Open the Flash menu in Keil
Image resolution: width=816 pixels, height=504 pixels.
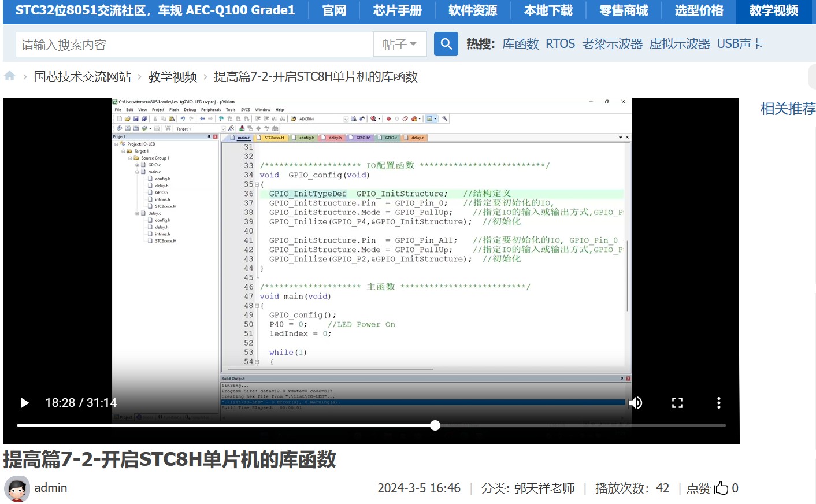click(x=174, y=109)
